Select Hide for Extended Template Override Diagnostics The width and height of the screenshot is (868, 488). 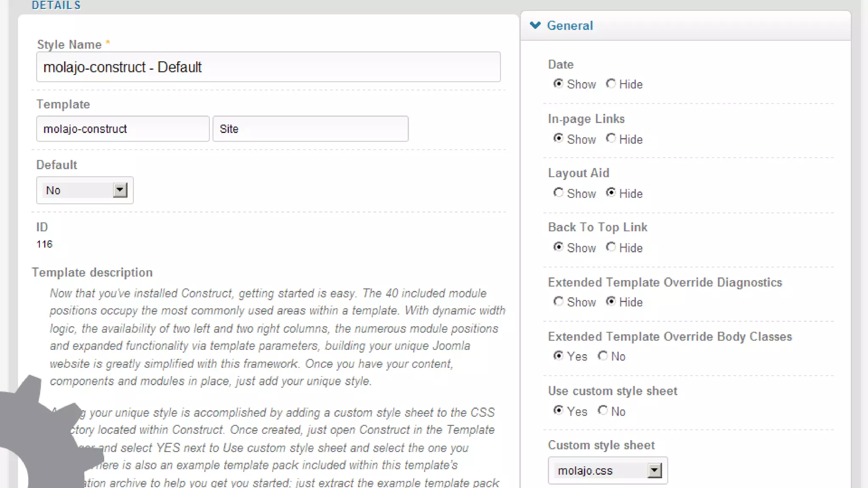(610, 301)
